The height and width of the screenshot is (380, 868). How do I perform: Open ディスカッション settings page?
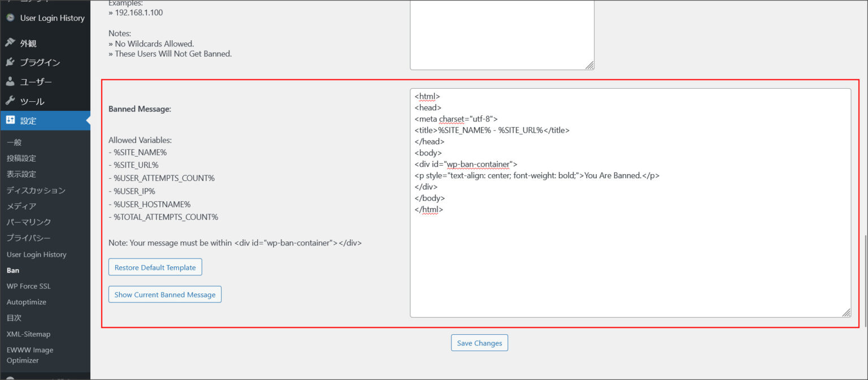point(36,191)
